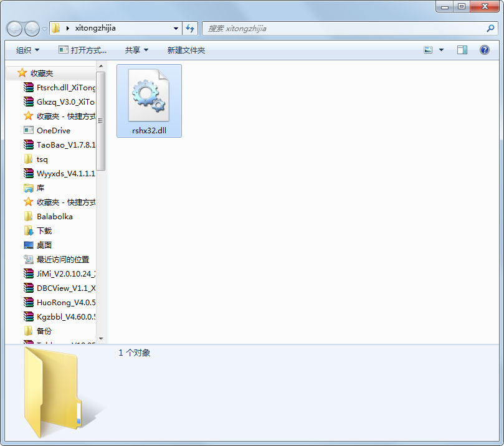Click the 备份 folder icon
Viewport: 504px width, 446px height.
(29, 331)
